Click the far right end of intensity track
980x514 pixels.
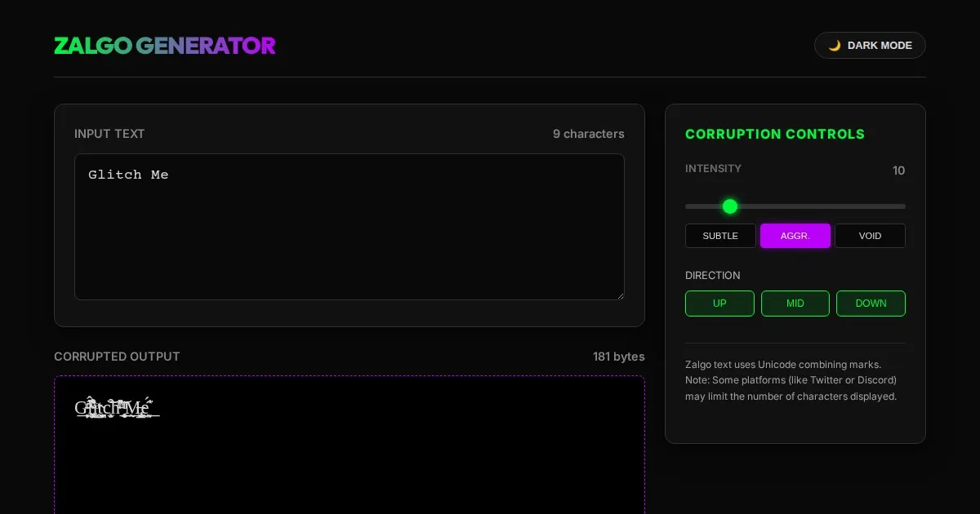pos(903,206)
